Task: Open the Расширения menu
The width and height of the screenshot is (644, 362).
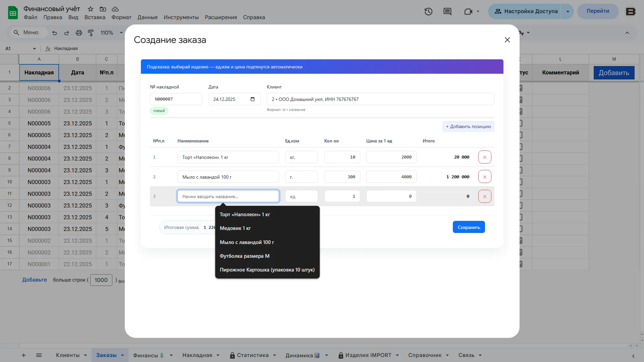Action: [x=221, y=17]
